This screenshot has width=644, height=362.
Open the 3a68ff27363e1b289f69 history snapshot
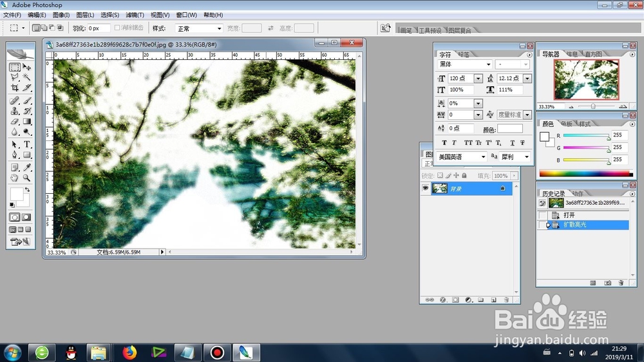click(x=583, y=203)
